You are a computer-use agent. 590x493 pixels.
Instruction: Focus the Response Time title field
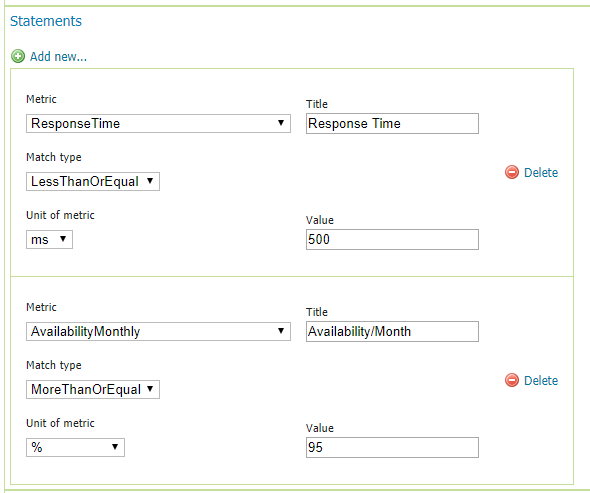click(392, 123)
